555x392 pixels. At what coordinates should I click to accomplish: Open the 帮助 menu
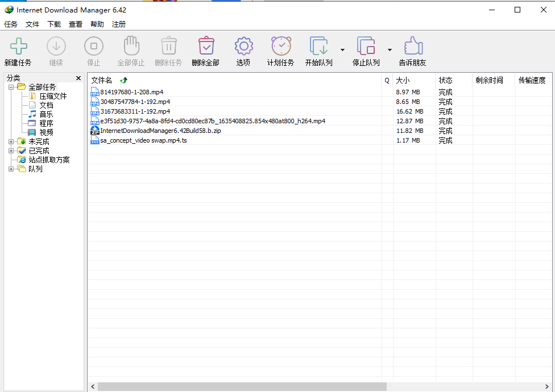(97, 24)
